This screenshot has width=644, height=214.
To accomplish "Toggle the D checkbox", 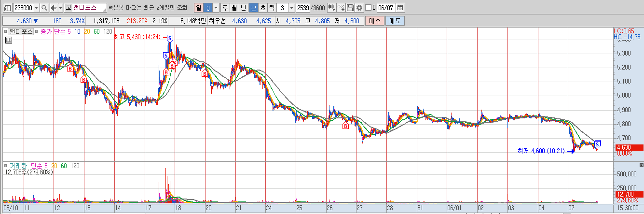I will coord(368,8).
